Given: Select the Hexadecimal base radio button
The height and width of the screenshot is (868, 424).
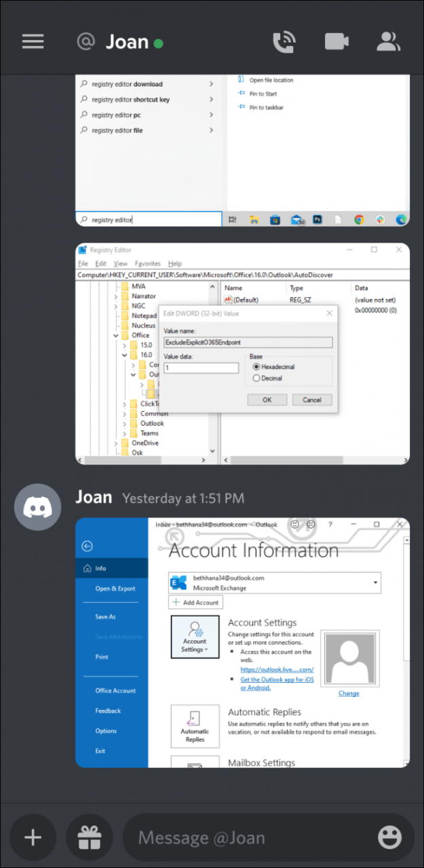Looking at the screenshot, I should click(256, 366).
